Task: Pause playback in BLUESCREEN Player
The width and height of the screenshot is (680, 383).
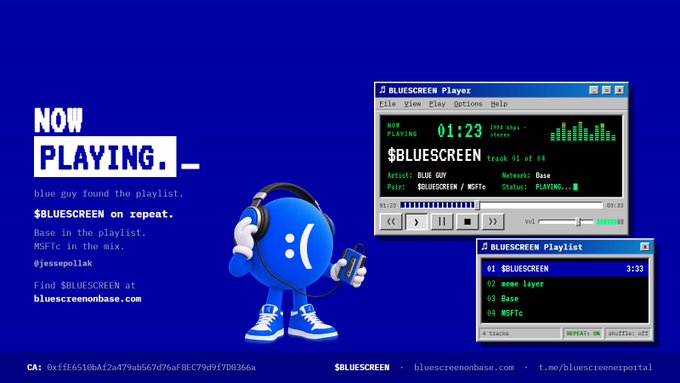Action: point(441,222)
